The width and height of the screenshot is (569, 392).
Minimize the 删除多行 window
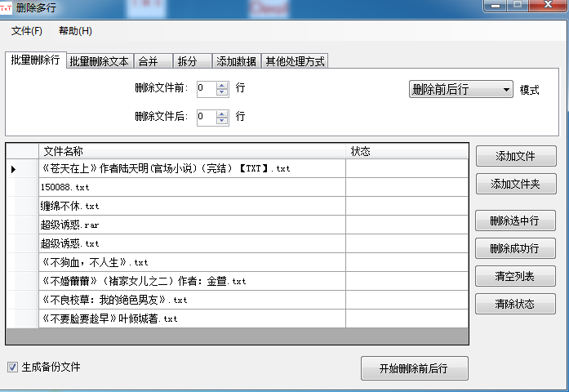coord(496,6)
